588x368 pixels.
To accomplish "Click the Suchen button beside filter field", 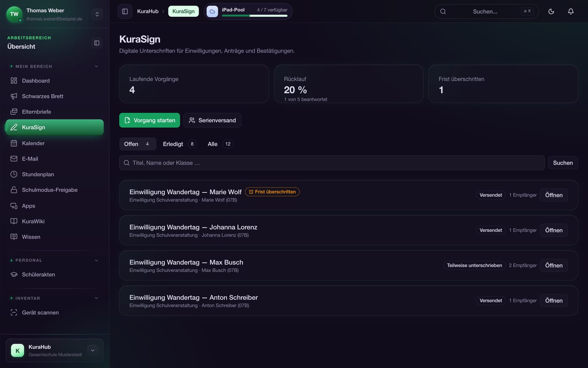I will coord(563,163).
